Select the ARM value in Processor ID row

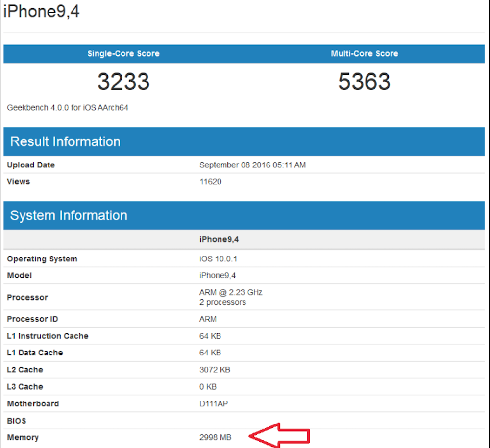click(208, 319)
